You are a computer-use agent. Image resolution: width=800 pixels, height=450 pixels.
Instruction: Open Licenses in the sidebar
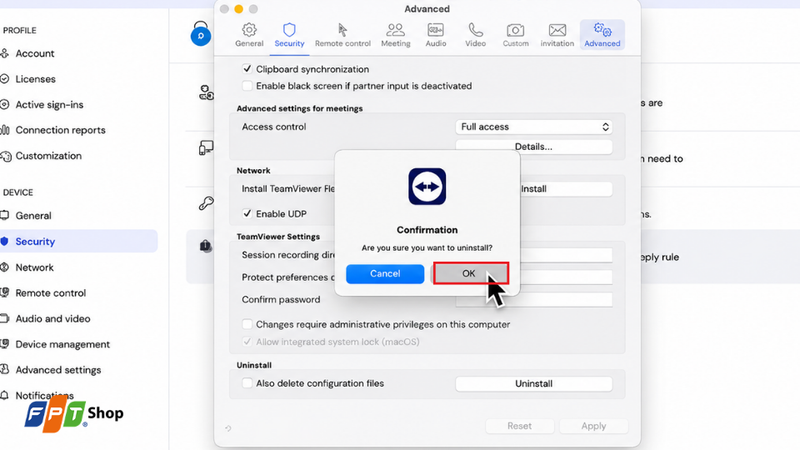pos(35,79)
